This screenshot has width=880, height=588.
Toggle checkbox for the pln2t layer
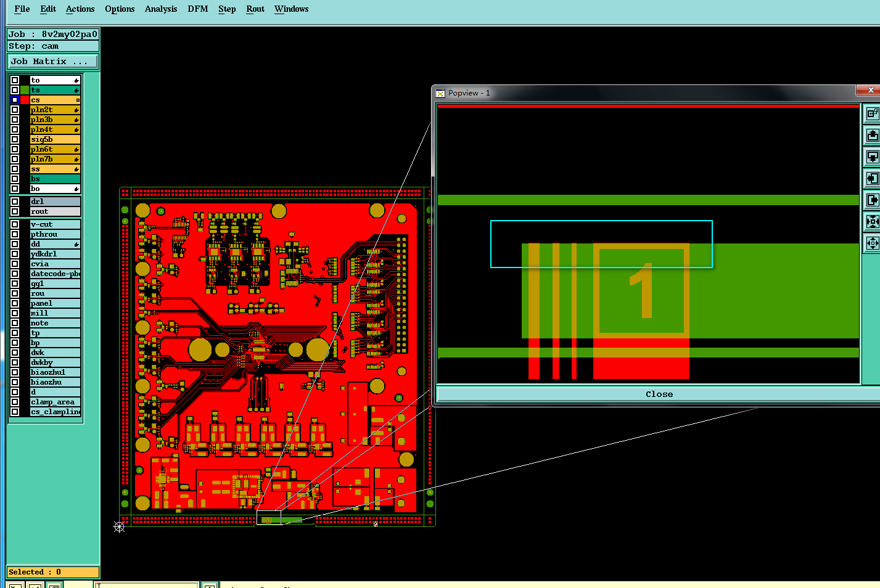tap(15, 110)
